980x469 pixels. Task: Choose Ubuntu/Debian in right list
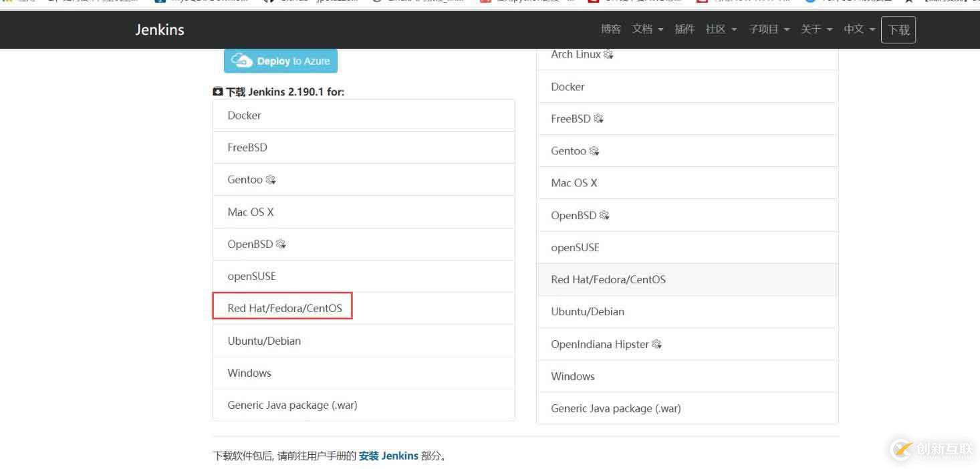(687, 312)
